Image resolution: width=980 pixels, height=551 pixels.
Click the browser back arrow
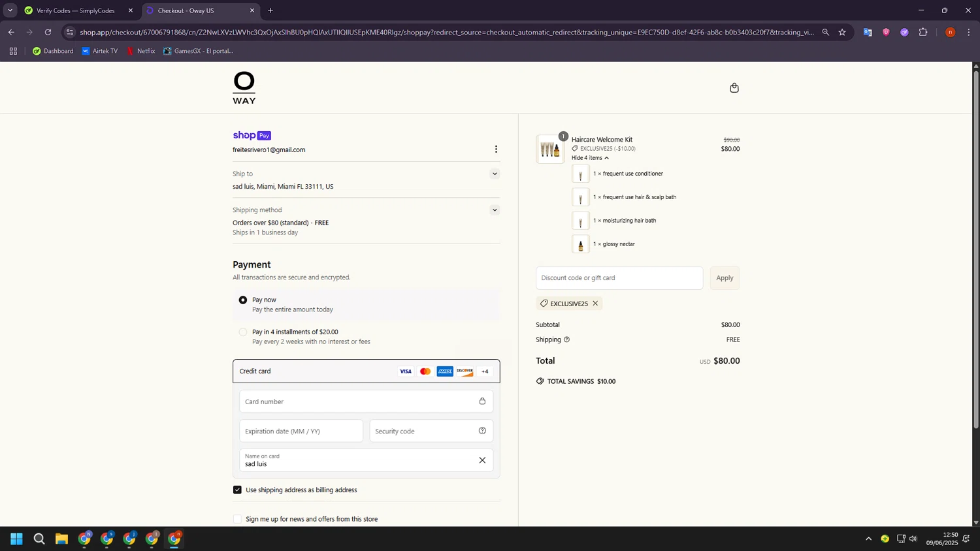point(11,32)
